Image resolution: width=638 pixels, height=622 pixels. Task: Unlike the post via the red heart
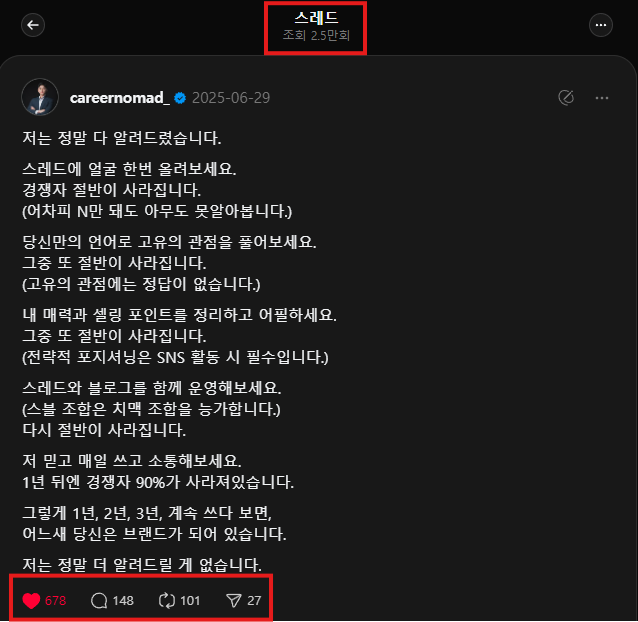(x=31, y=600)
